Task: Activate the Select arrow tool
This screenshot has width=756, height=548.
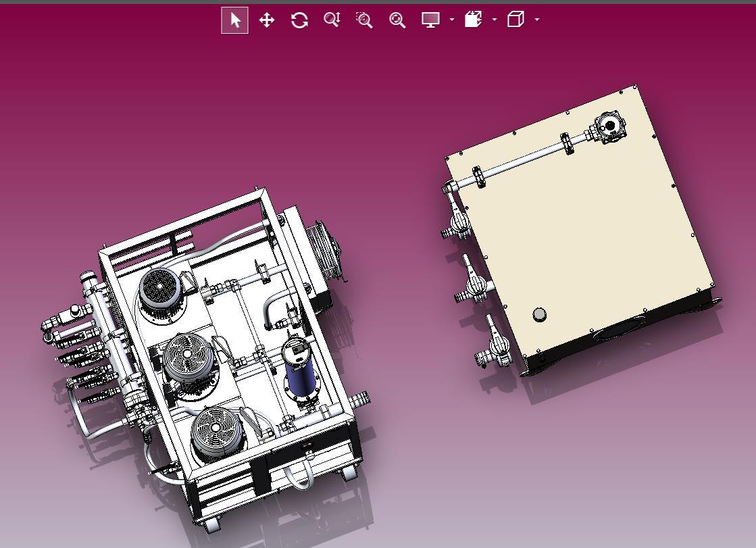Action: (235, 20)
